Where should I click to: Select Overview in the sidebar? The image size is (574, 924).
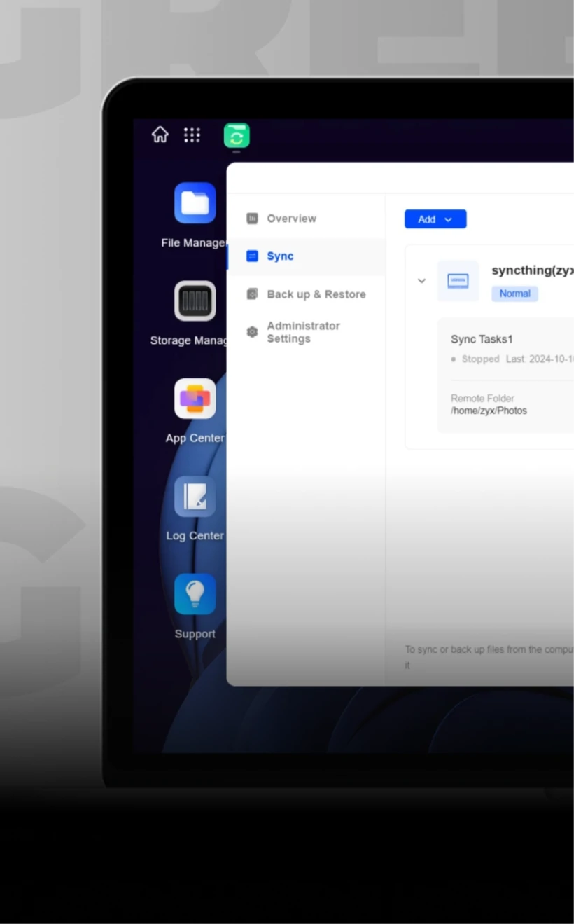[291, 219]
